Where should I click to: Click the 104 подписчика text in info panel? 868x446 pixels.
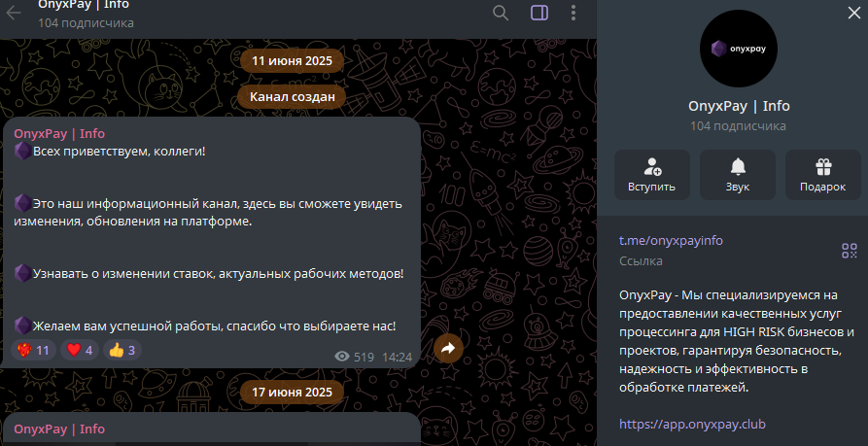click(x=738, y=126)
